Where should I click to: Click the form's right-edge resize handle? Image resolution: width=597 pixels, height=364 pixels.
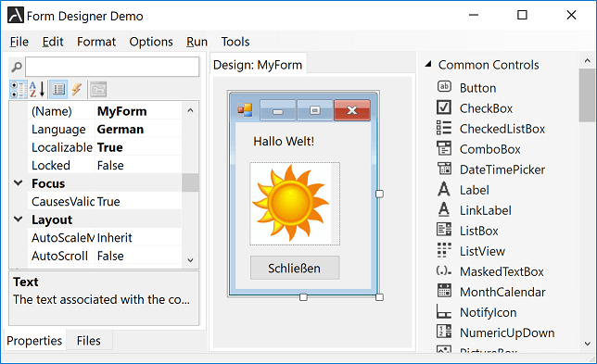point(379,194)
